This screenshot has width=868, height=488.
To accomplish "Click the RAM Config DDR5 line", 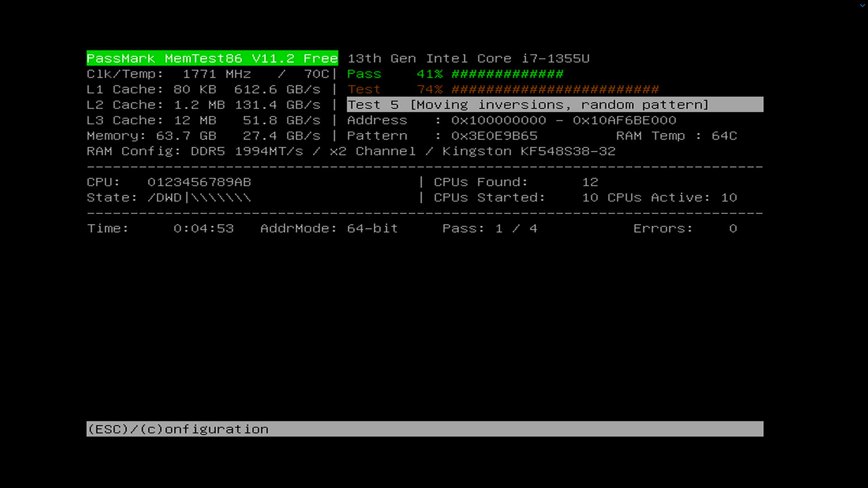I will click(x=351, y=151).
